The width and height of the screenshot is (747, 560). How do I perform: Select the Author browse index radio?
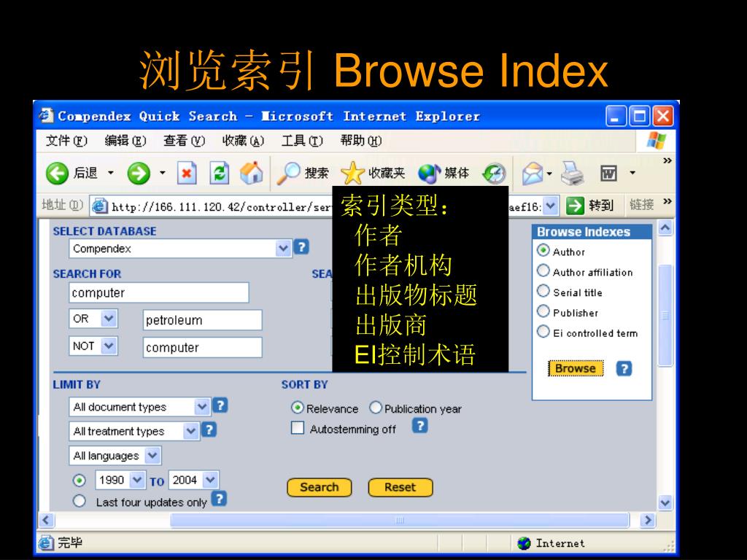(x=543, y=251)
